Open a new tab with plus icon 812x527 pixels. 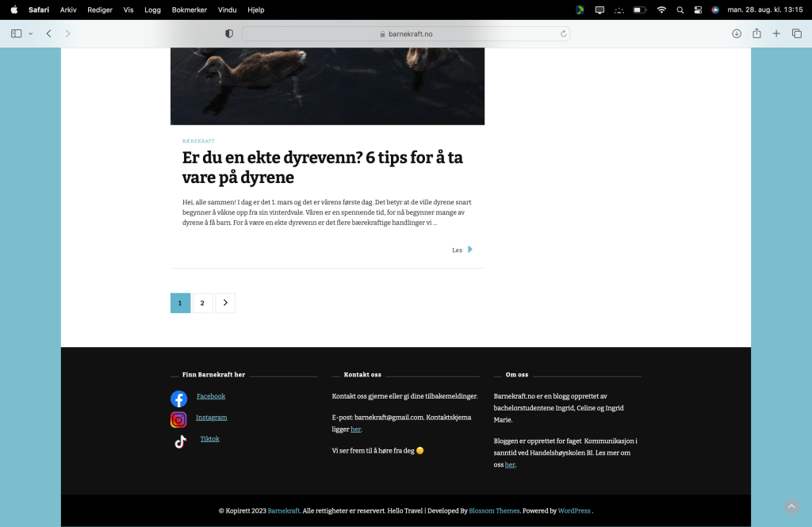tap(776, 33)
